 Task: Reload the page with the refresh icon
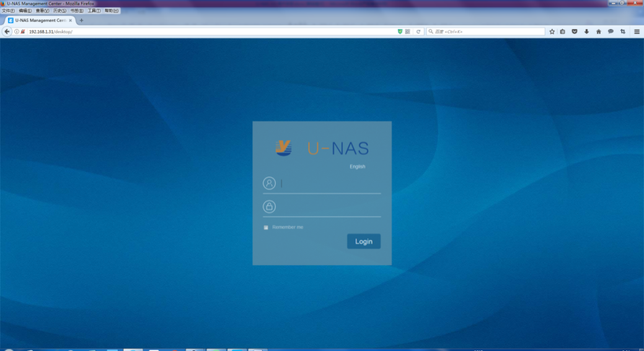pyautogui.click(x=418, y=32)
